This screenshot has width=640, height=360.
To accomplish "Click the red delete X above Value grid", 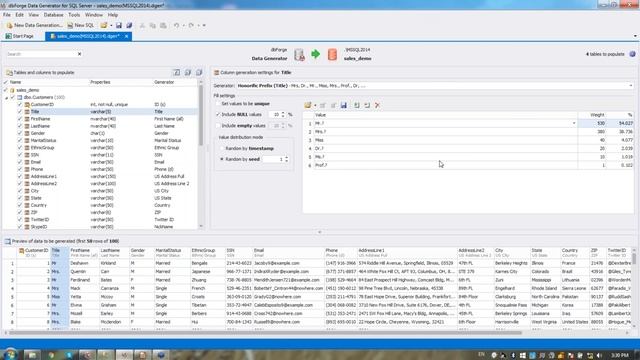I will (x=378, y=105).
